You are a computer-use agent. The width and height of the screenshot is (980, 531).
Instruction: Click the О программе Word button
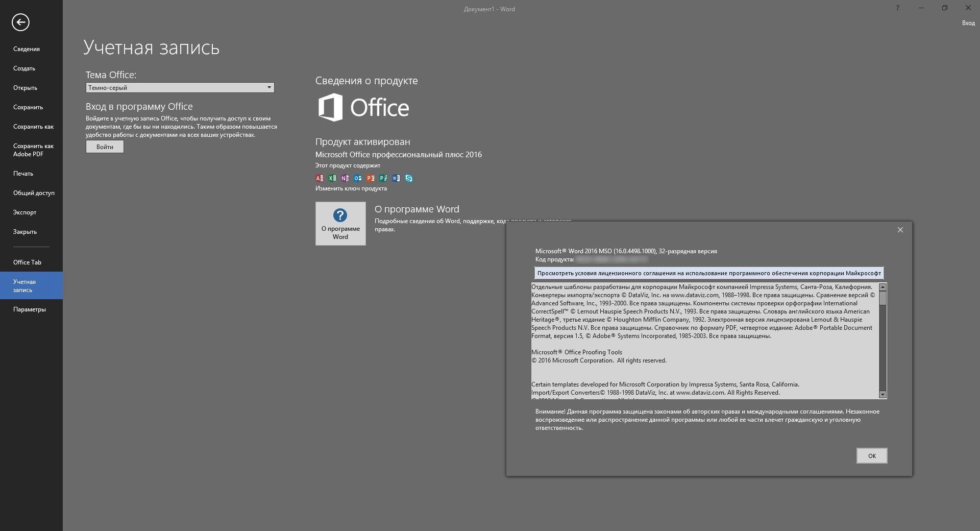pyautogui.click(x=340, y=224)
